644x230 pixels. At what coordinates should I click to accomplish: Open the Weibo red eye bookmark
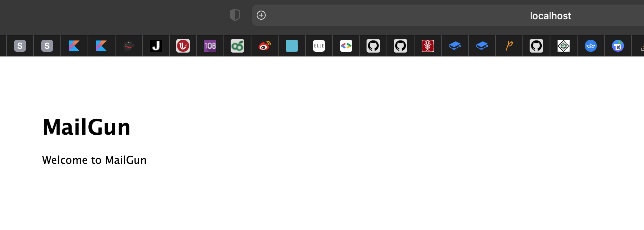click(x=265, y=46)
